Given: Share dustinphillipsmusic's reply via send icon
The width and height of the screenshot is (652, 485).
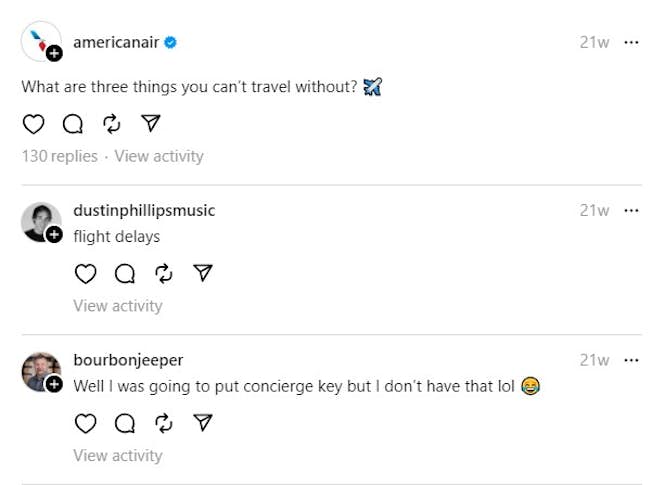Looking at the screenshot, I should [x=203, y=273].
